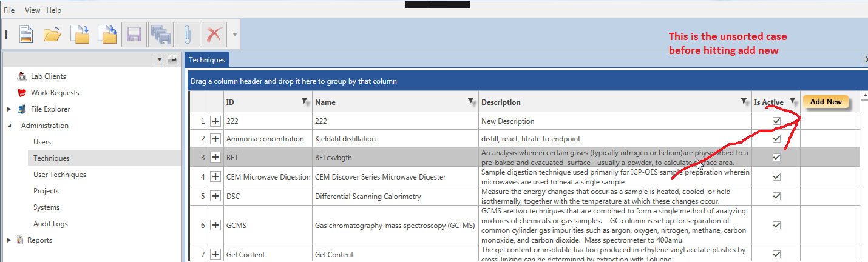Select the Techniques tab

pos(207,59)
